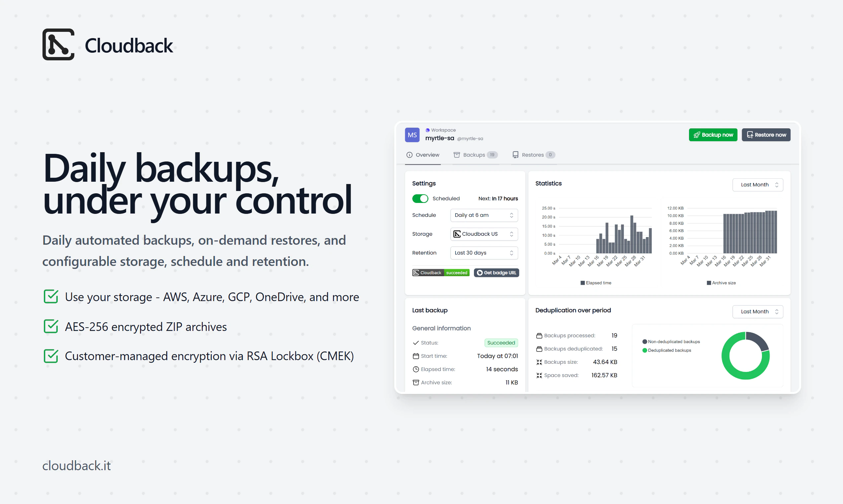Toggle the Archive size legend series

pos(721,283)
